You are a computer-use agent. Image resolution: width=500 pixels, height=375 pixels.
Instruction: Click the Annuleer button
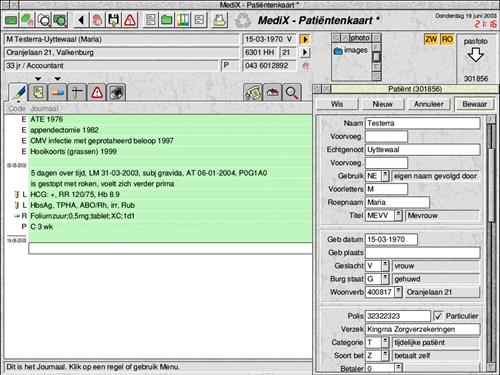pyautogui.click(x=429, y=104)
